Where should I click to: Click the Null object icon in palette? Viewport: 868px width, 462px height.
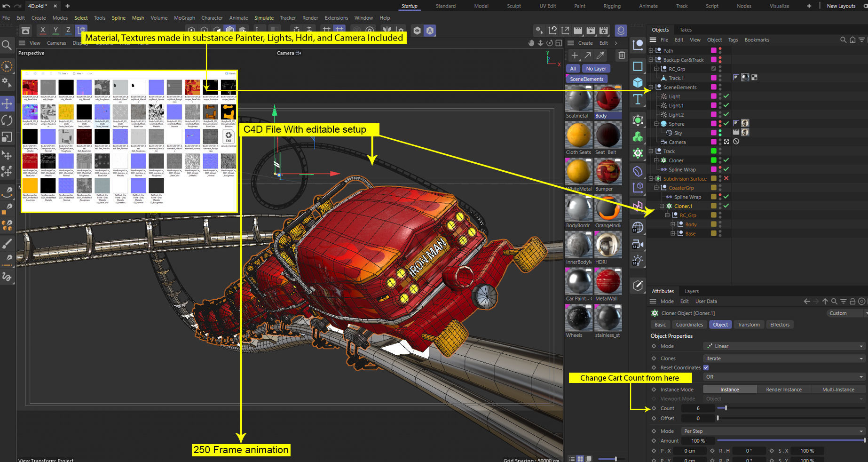pos(638,45)
